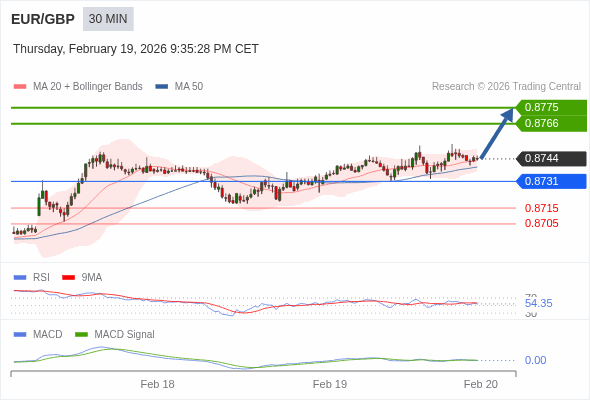The width and height of the screenshot is (590, 400).
Task: Click the 30 MIN timeframe badge
Action: (108, 19)
